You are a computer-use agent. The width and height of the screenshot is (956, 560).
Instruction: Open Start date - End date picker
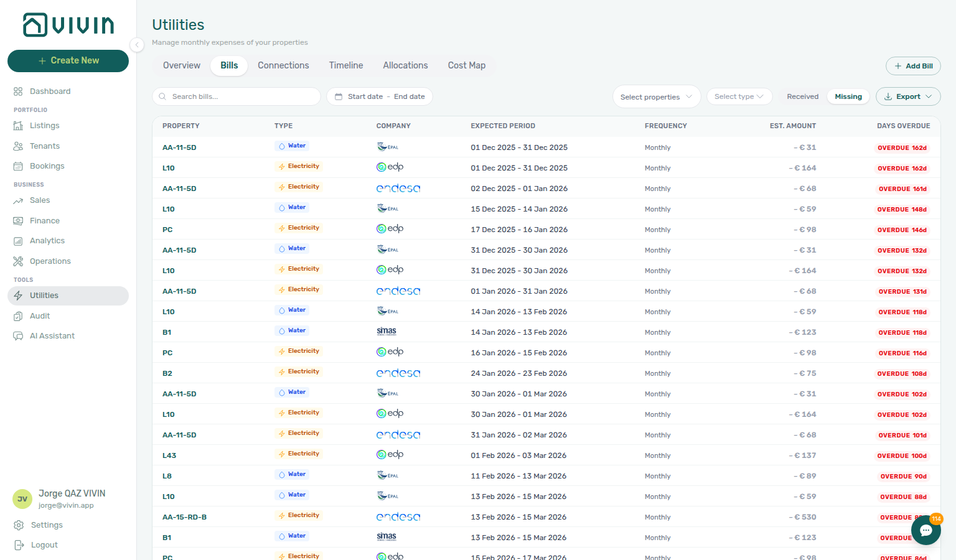click(380, 96)
